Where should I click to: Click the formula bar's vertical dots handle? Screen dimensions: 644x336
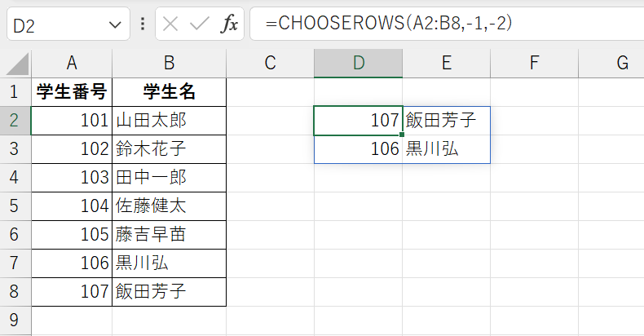pos(143,24)
